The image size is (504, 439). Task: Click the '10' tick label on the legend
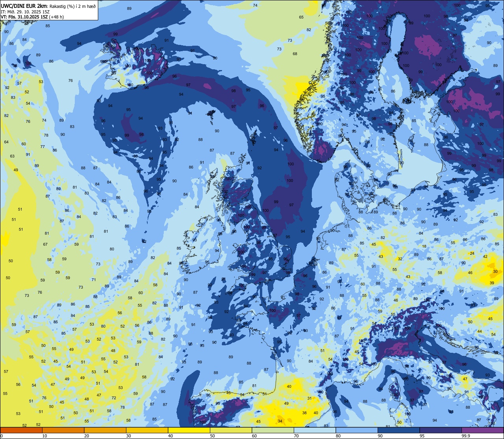[x=44, y=436]
